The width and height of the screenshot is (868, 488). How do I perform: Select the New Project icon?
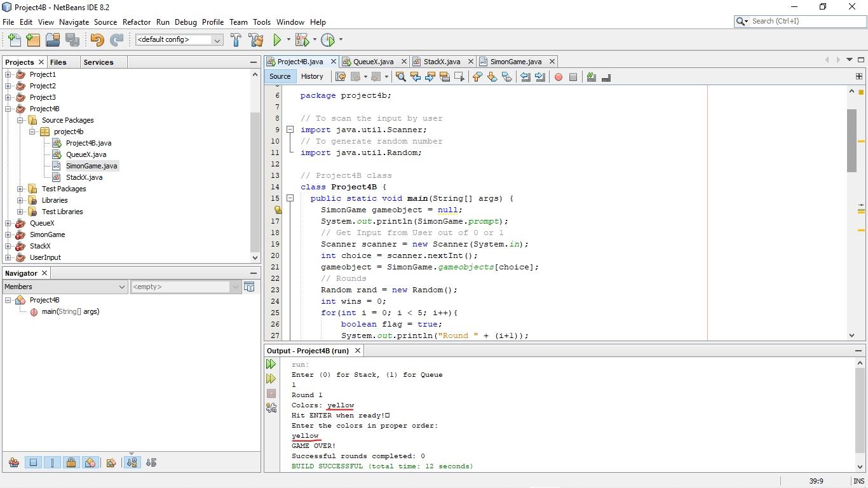32,39
